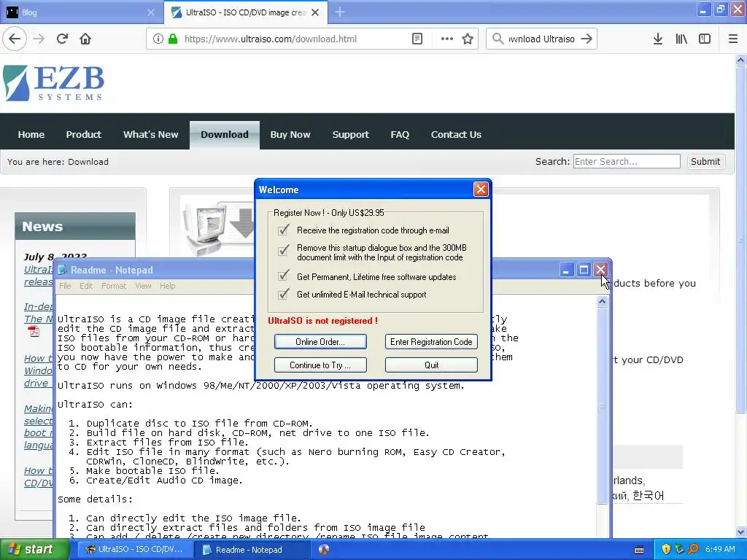Screen dimensions: 747x560
Task: Go back with the browser back arrow
Action: (15, 39)
